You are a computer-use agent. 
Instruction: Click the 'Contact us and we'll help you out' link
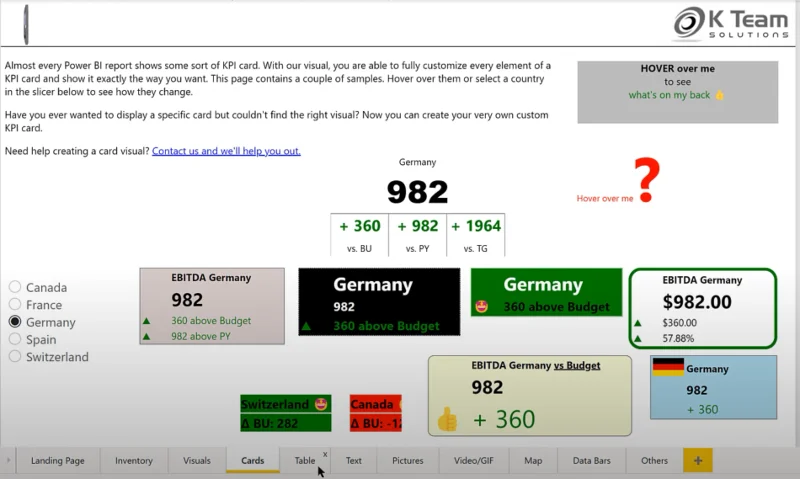(x=226, y=151)
